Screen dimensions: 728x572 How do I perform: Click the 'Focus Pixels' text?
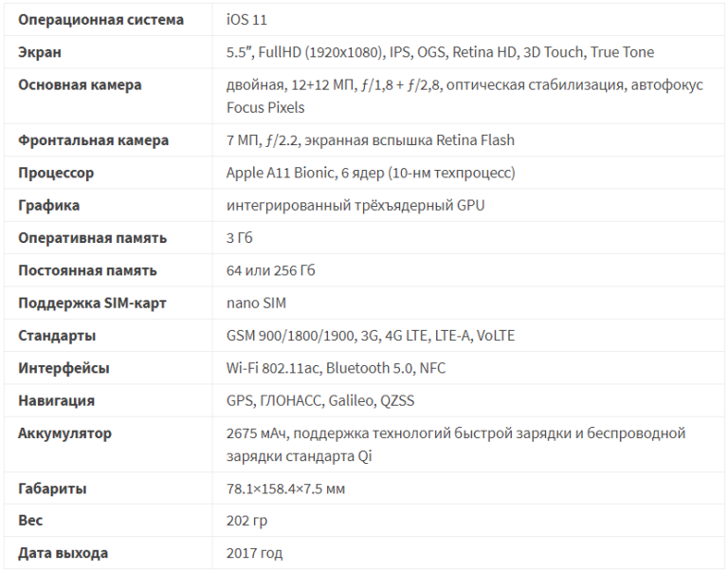(x=265, y=108)
